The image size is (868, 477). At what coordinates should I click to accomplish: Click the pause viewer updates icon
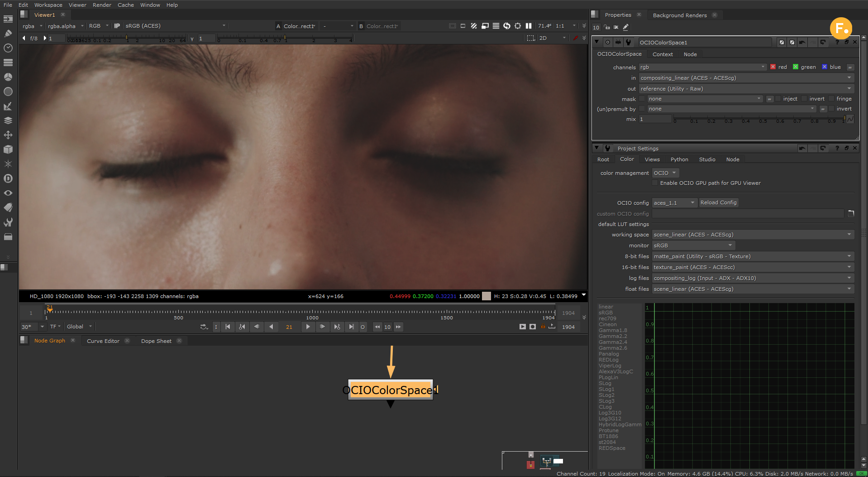tap(528, 26)
